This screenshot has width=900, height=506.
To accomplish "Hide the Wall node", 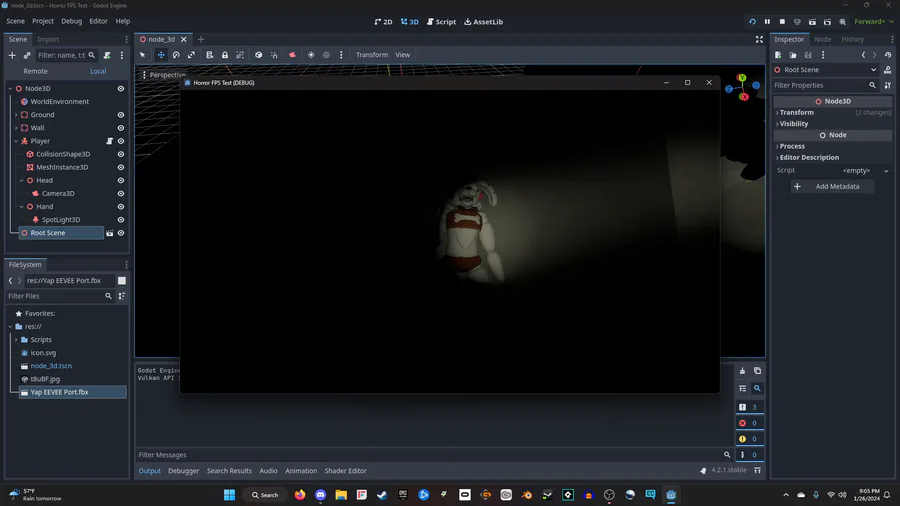I will 121,128.
